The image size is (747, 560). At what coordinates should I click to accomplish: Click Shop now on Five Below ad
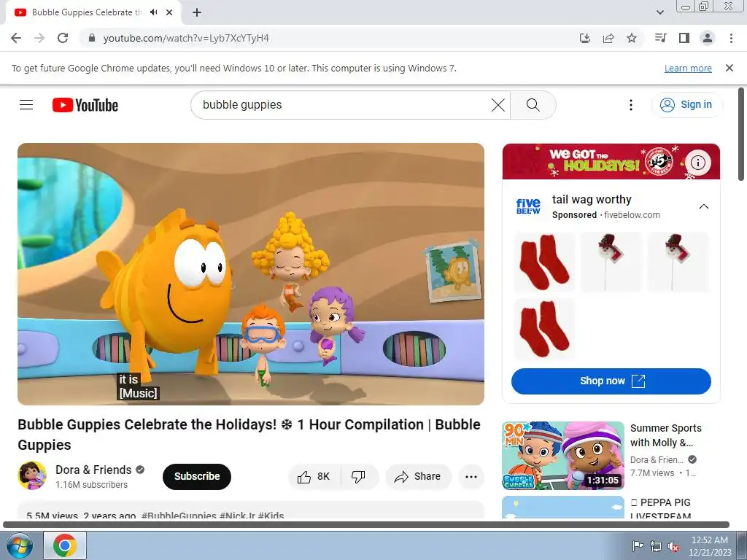point(611,381)
